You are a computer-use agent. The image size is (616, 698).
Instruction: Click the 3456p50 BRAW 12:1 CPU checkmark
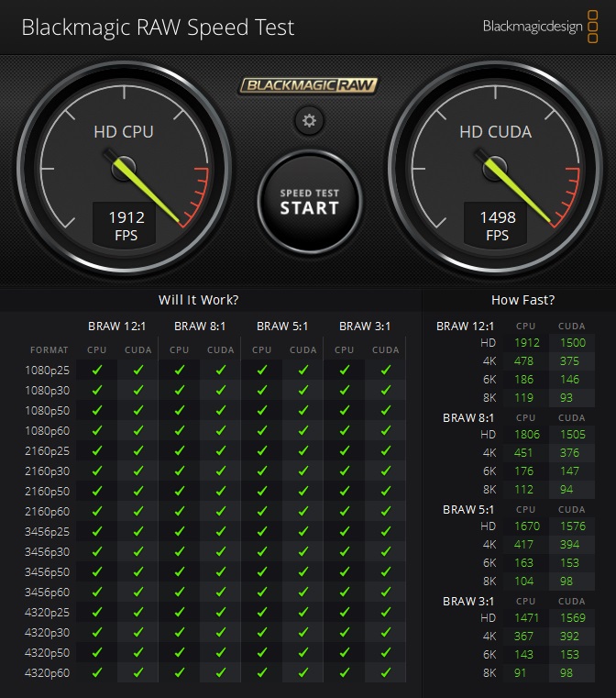tap(97, 571)
